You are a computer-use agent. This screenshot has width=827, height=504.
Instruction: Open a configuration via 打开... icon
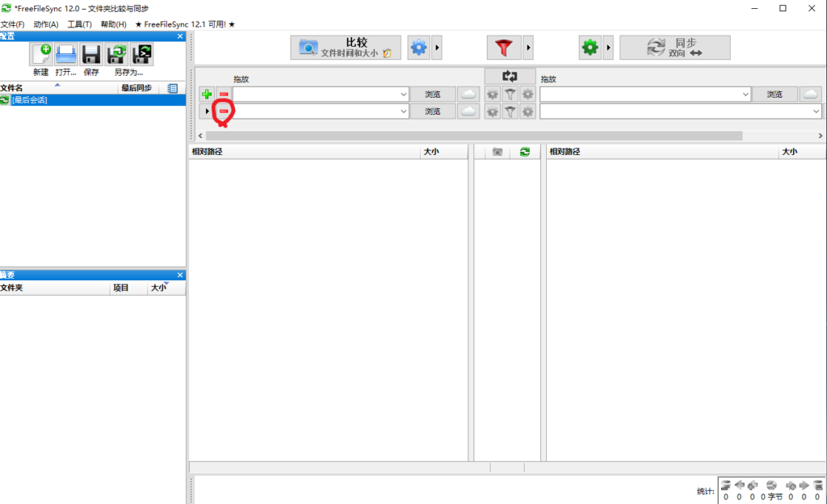click(66, 54)
